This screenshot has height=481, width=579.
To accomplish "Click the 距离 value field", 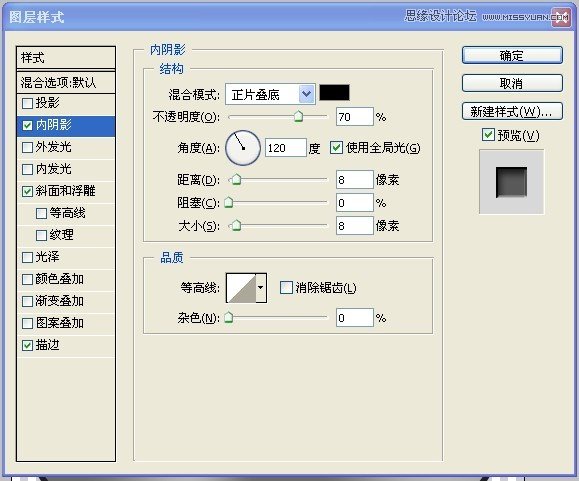I will coord(355,180).
